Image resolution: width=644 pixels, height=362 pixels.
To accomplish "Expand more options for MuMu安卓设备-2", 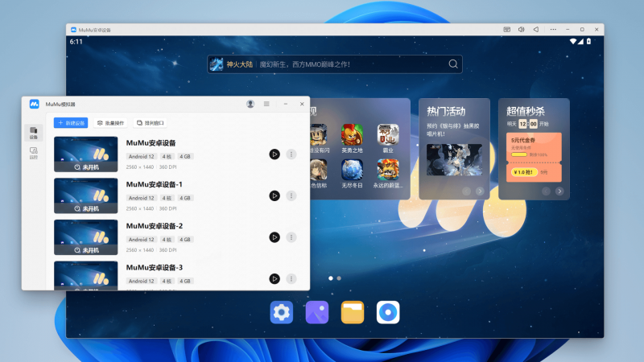I will coord(291,237).
